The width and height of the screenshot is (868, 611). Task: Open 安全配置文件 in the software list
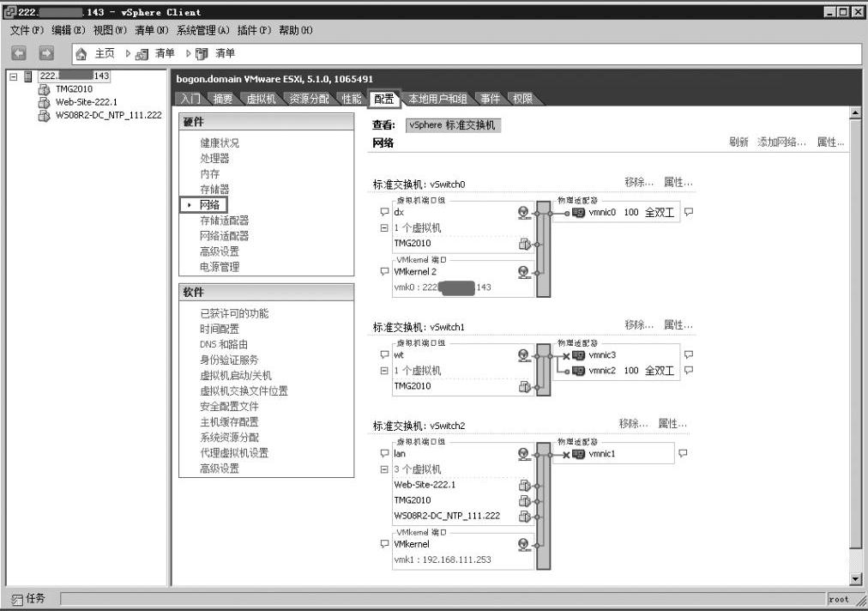[x=229, y=407]
